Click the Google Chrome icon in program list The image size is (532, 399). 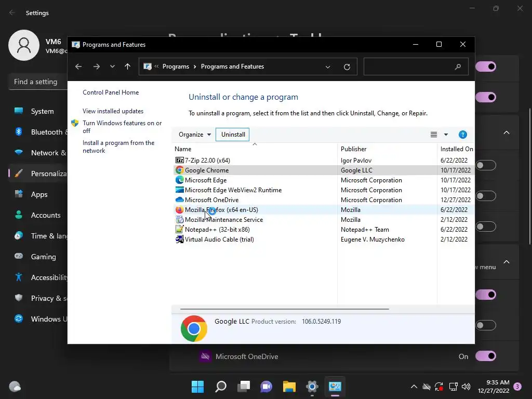(x=179, y=170)
